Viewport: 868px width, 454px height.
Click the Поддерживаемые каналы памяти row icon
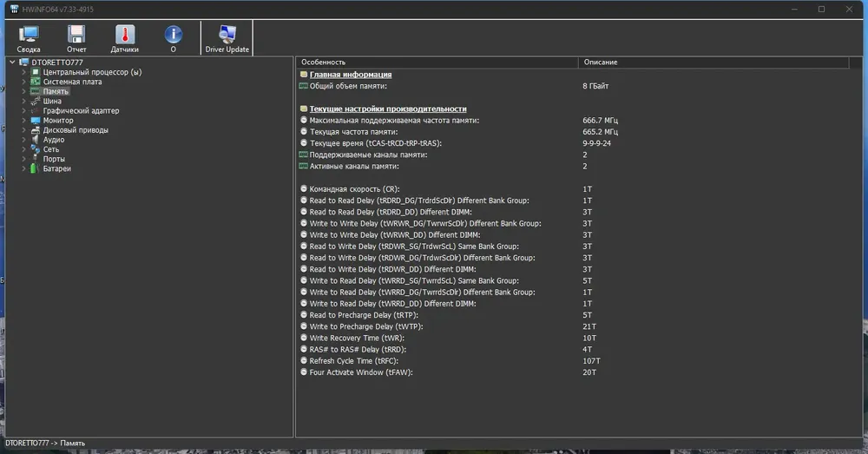tap(303, 155)
